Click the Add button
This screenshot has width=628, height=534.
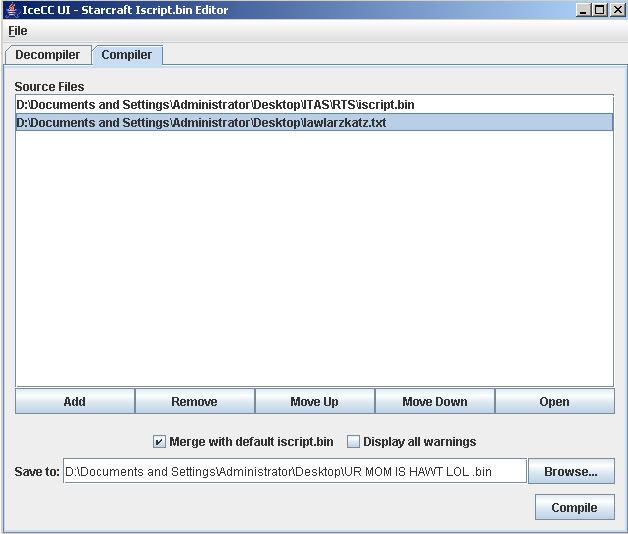point(75,401)
